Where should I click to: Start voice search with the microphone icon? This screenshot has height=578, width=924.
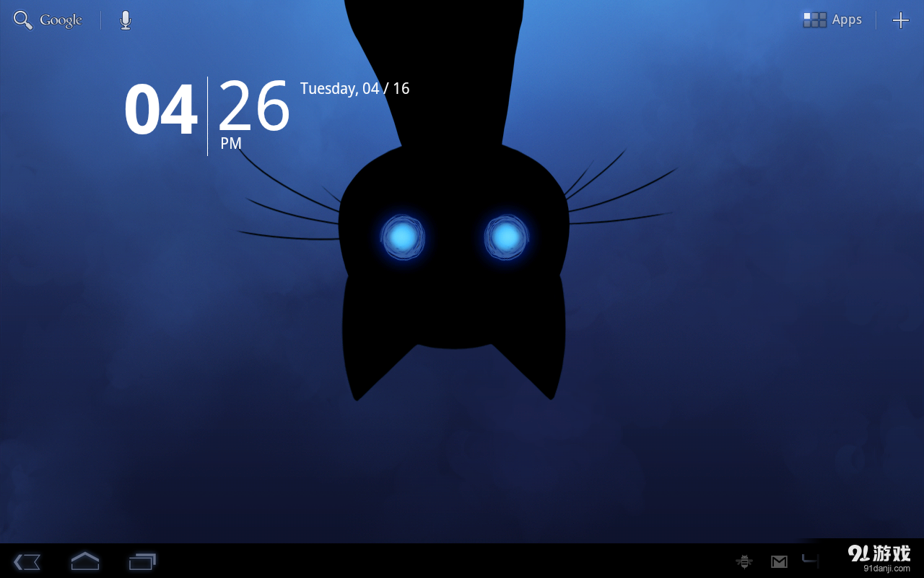[x=124, y=20]
